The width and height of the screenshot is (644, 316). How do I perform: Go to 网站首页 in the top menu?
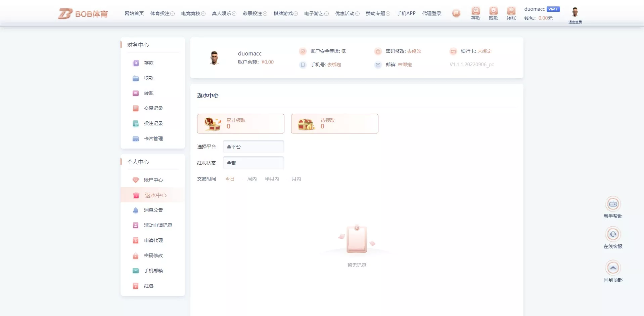coord(134,13)
